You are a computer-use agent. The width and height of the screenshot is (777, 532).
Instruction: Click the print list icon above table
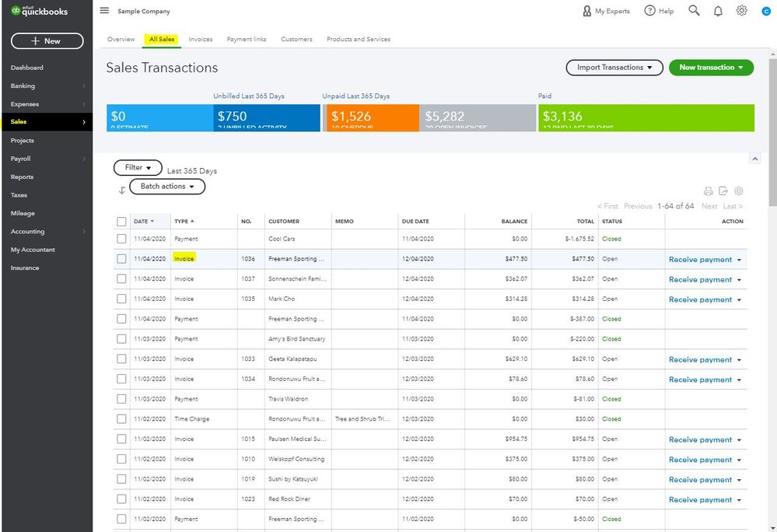pyautogui.click(x=708, y=191)
